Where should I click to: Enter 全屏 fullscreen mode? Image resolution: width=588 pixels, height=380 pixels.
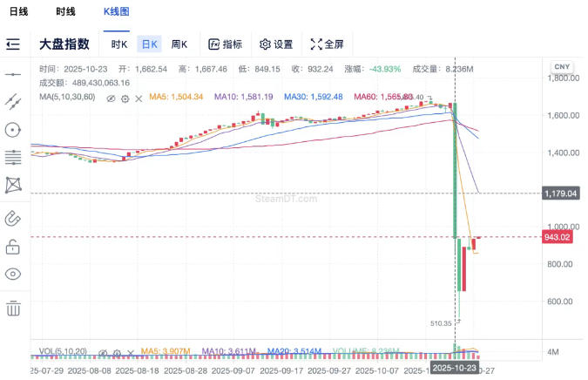point(327,44)
